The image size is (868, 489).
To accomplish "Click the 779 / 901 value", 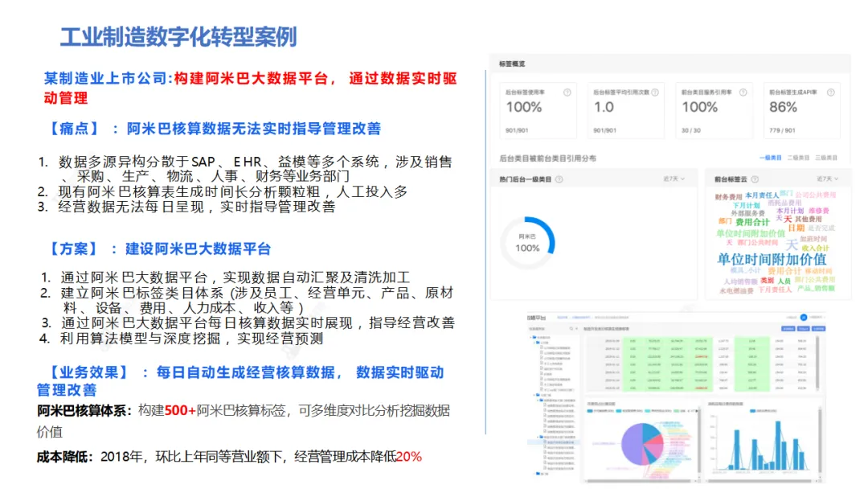I will click(782, 131).
